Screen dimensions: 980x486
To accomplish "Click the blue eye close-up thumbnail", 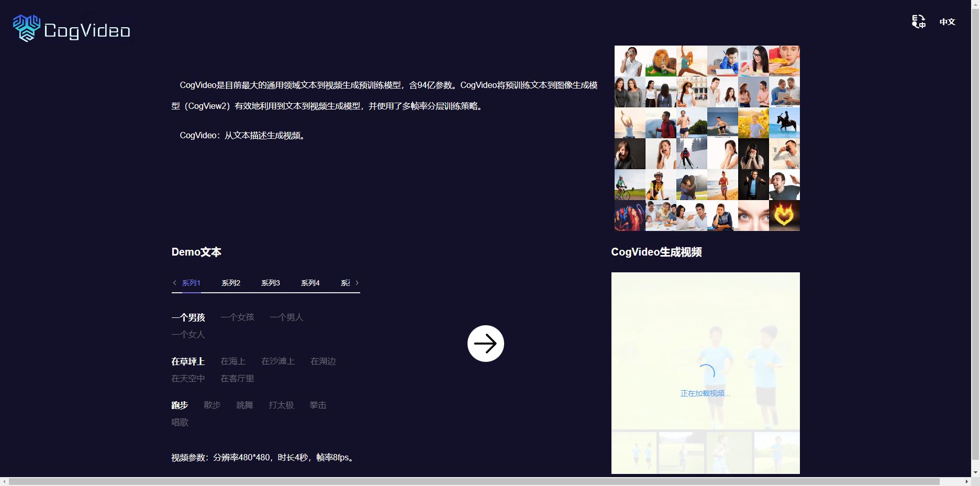I will point(753,216).
